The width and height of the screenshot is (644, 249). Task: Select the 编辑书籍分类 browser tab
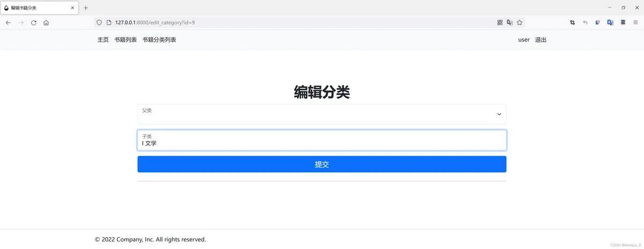pos(39,8)
